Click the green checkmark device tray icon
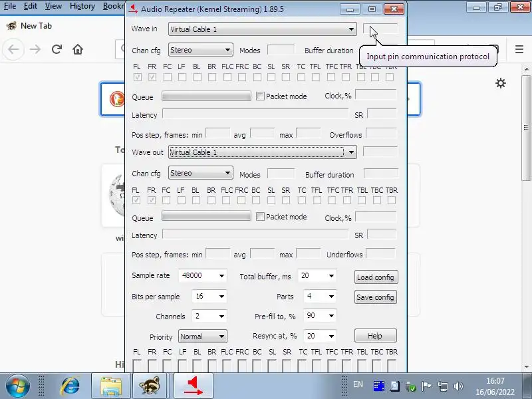532x399 pixels. point(410,386)
